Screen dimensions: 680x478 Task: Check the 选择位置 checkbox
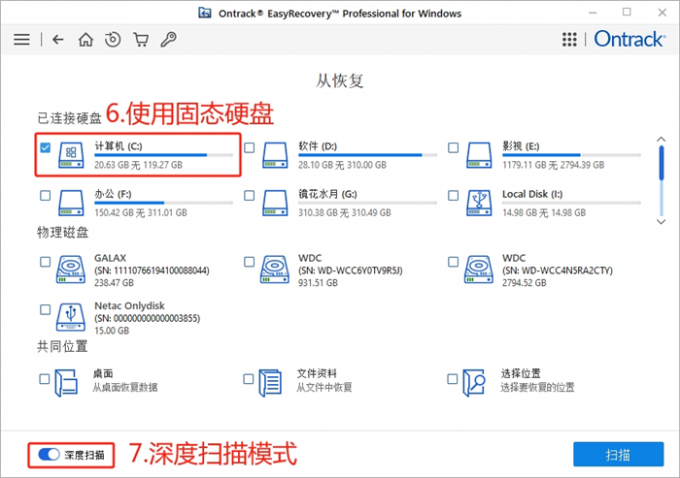click(x=452, y=379)
